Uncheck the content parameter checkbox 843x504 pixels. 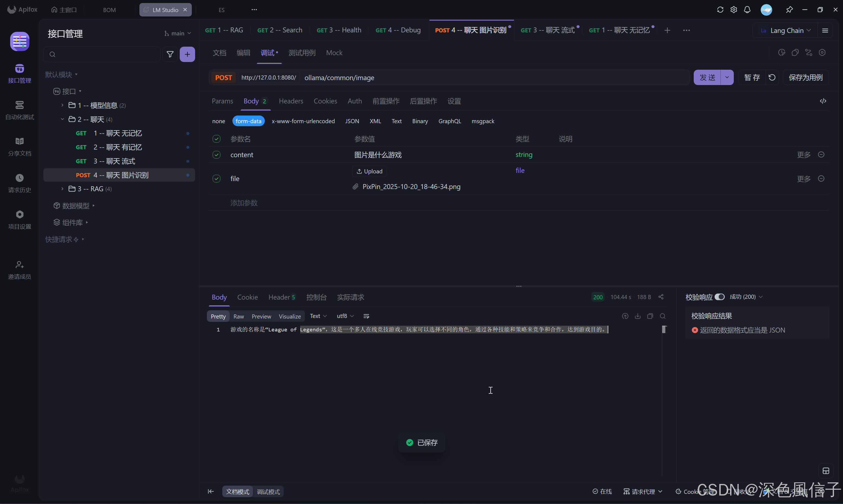(x=216, y=155)
